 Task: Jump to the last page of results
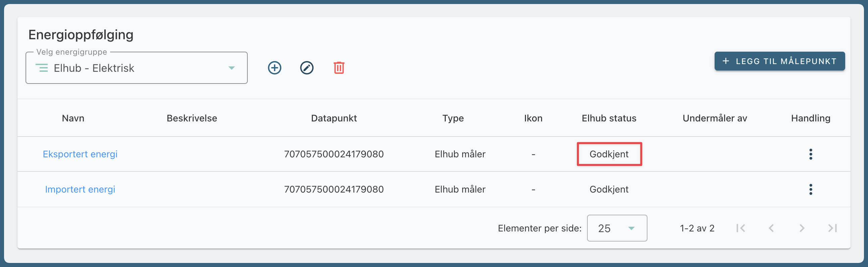tap(832, 228)
